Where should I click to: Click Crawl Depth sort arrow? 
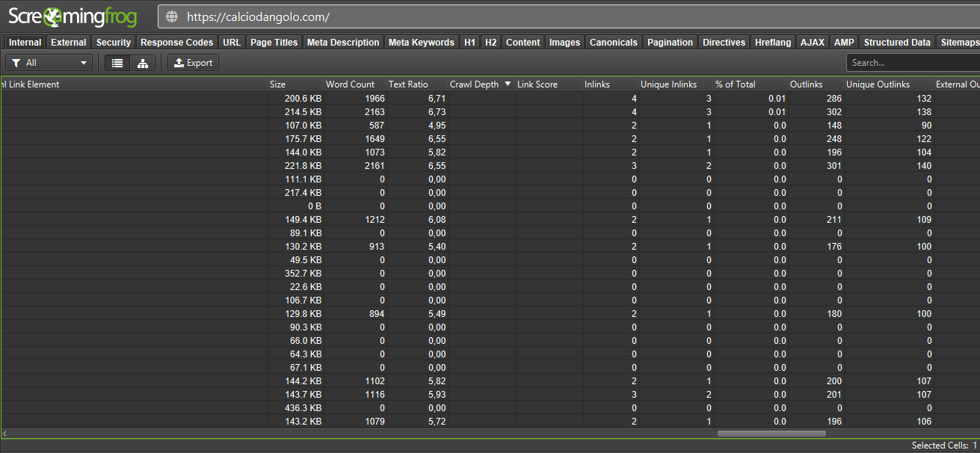click(x=508, y=84)
